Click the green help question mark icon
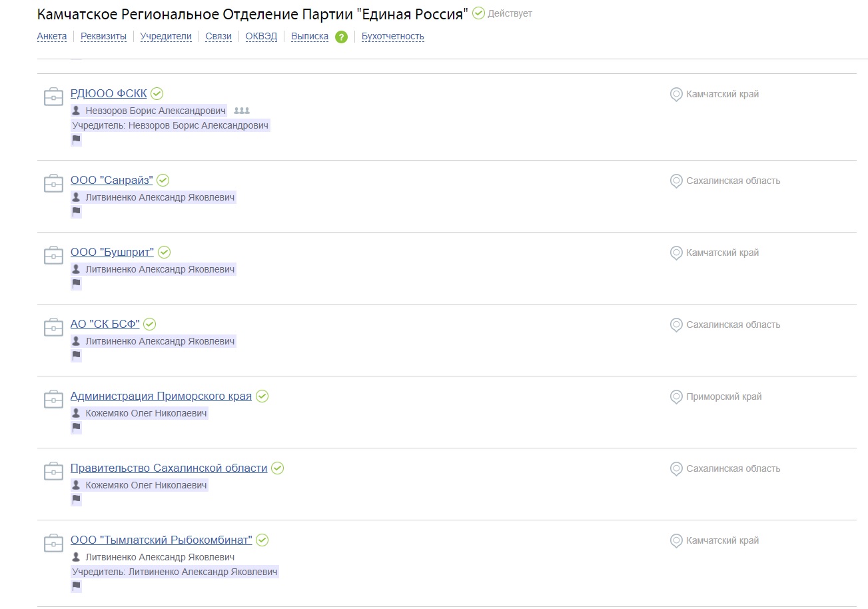This screenshot has height=609, width=868. [341, 37]
